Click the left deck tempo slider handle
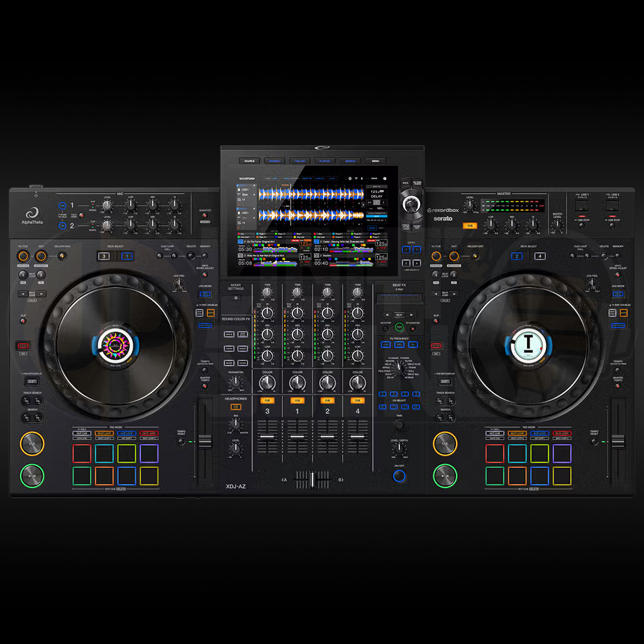This screenshot has height=644, width=644. [x=204, y=441]
